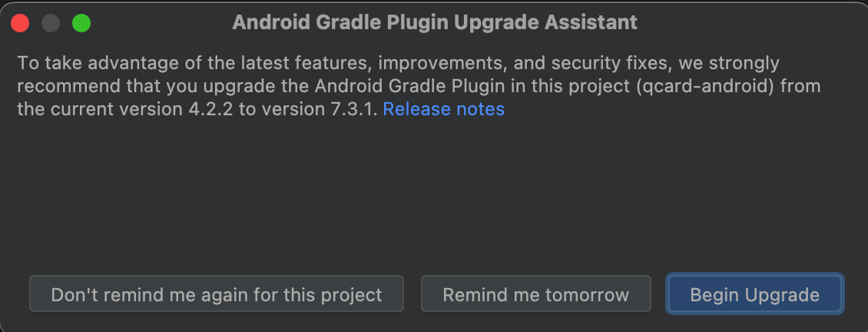Click the Begin Upgrade button
This screenshot has height=332, width=868.
pos(754,294)
